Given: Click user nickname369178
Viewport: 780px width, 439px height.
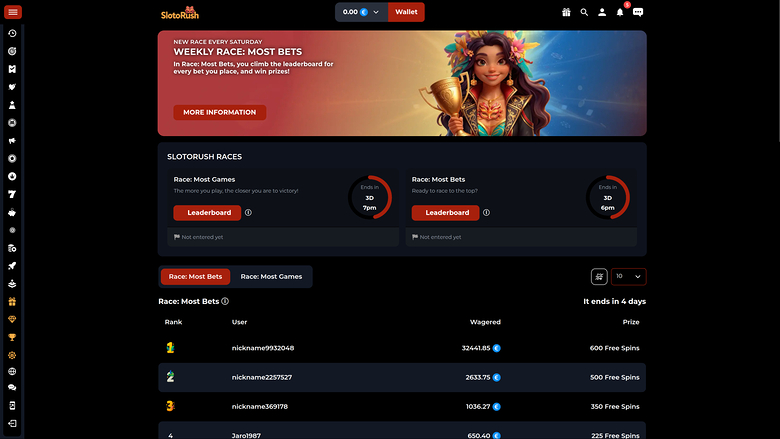Looking at the screenshot, I should [x=260, y=406].
